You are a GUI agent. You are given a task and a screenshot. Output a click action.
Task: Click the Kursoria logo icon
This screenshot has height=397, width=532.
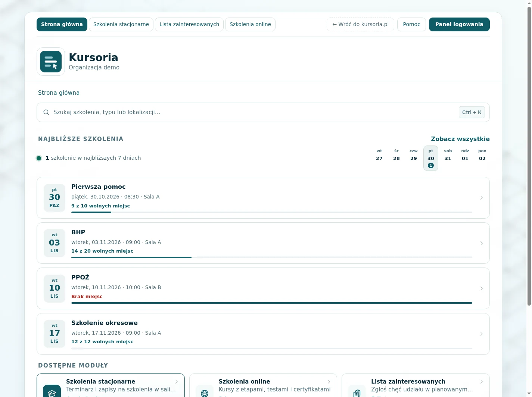tap(51, 62)
